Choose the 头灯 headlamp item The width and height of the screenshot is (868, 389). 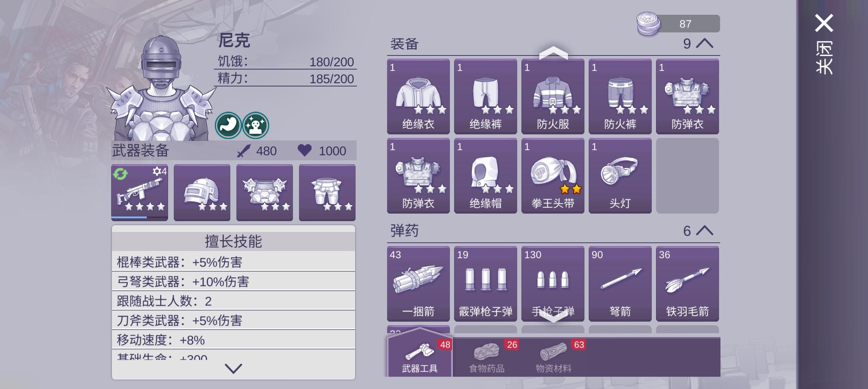[x=620, y=176]
